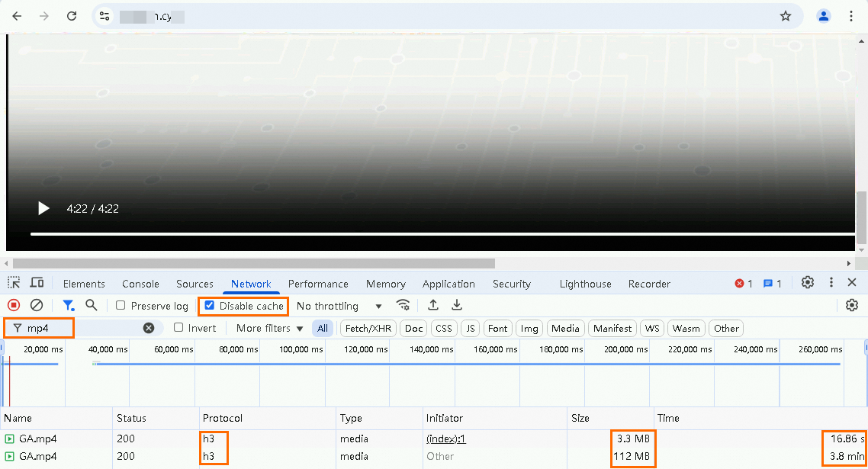This screenshot has width=868, height=469.
Task: Click the page vertical scrollbar thumb
Action: coord(861,217)
